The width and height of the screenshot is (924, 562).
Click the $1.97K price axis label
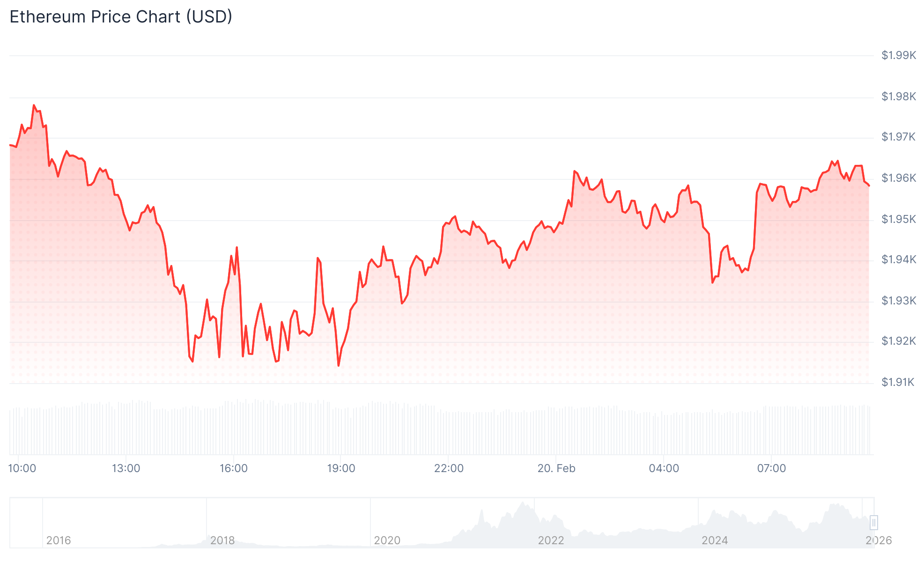(x=899, y=137)
